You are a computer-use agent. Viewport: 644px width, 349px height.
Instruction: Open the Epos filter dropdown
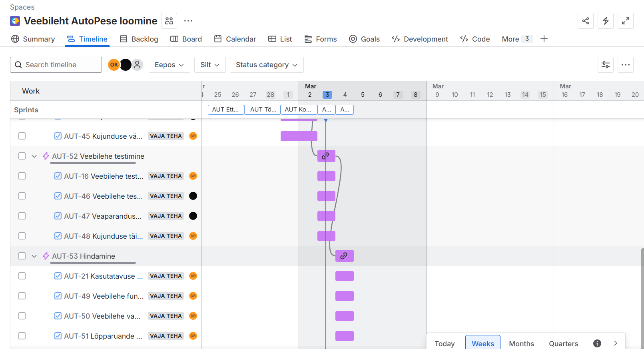169,65
